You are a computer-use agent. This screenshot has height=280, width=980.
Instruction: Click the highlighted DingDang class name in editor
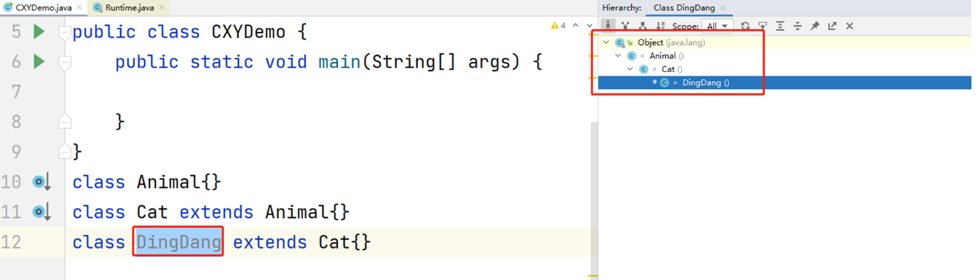[x=179, y=242]
